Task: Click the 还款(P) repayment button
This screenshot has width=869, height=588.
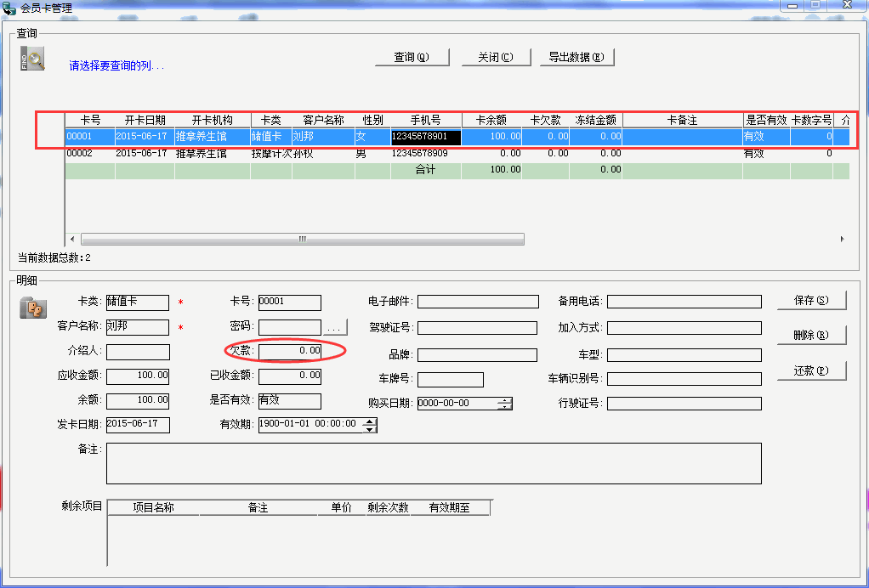Action: (x=811, y=370)
